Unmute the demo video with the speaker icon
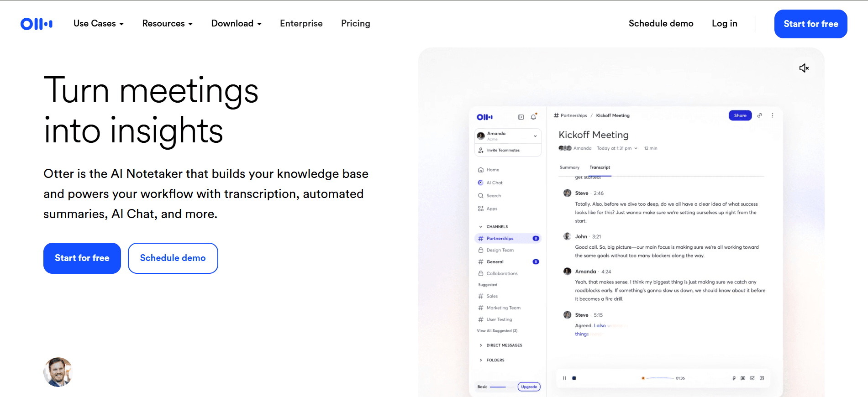 [804, 68]
